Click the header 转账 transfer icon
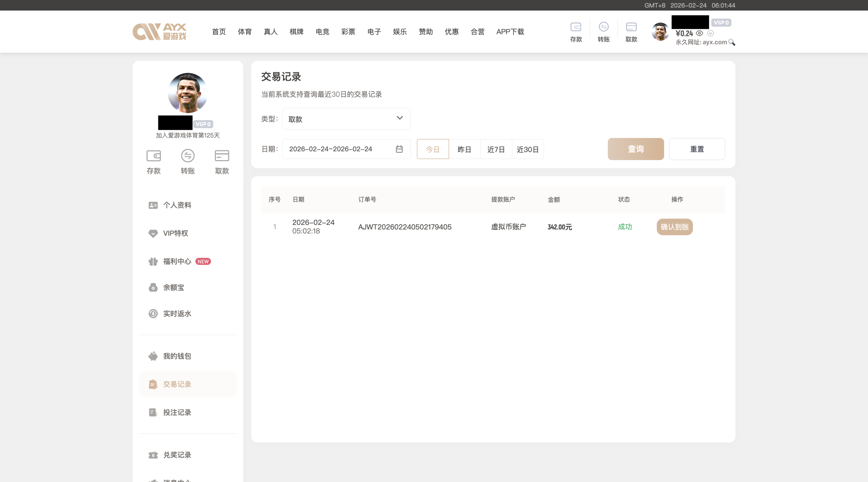This screenshot has height=482, width=868. tap(604, 27)
